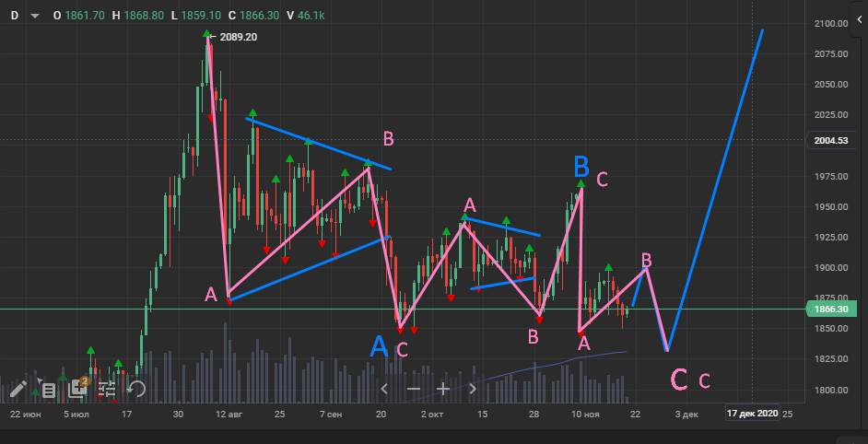Click the 2025.00 price axis label
Viewport: 868px width, 444px height.
point(832,114)
